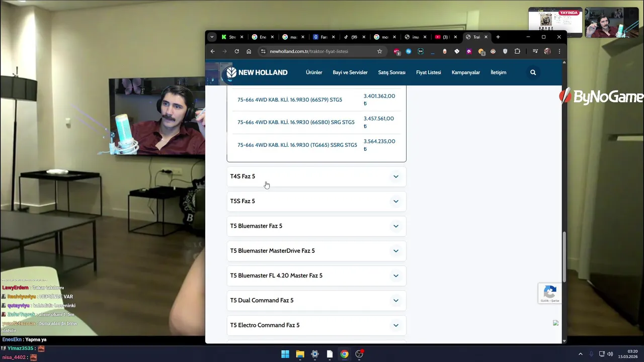Select the 3.401.362,00 price text

coord(379,96)
